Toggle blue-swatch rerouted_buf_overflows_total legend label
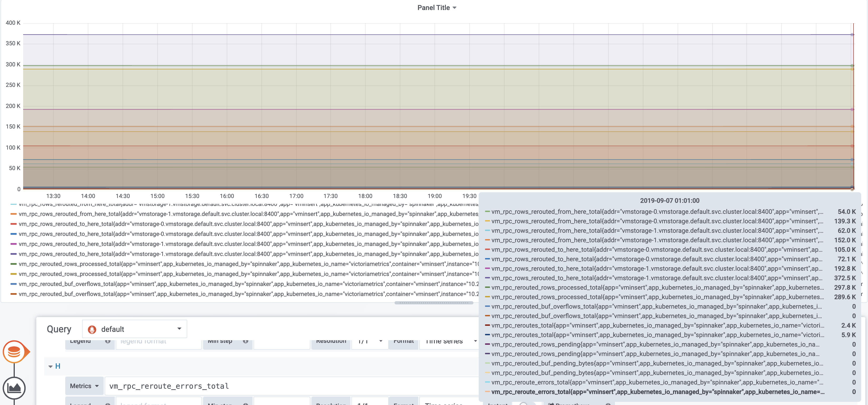This screenshot has width=868, height=405. [x=249, y=284]
